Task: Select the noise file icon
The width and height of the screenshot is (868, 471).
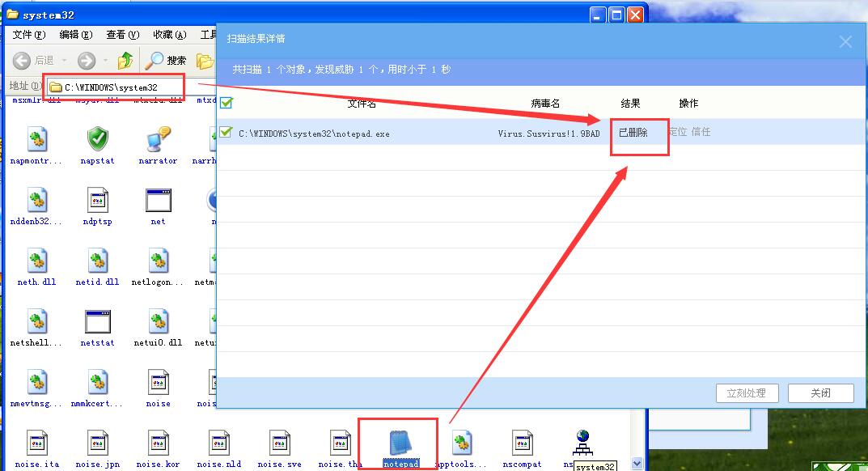Action: tap(159, 382)
